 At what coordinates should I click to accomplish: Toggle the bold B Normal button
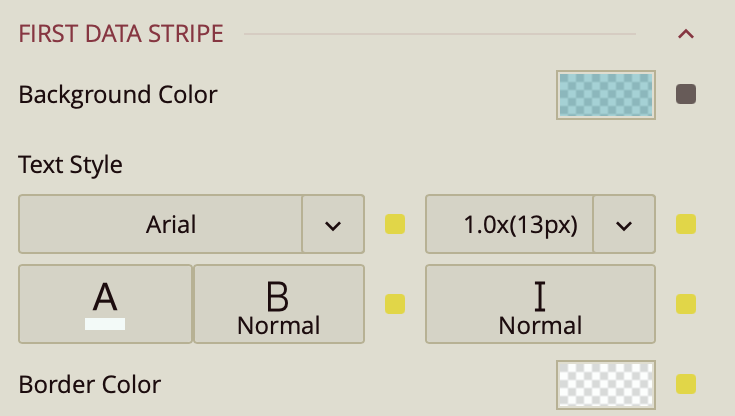pyautogui.click(x=278, y=303)
